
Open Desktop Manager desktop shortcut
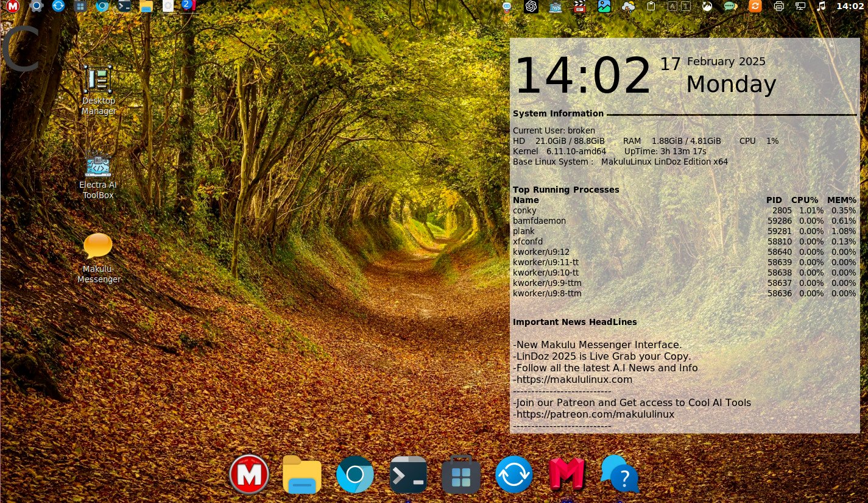(x=98, y=90)
